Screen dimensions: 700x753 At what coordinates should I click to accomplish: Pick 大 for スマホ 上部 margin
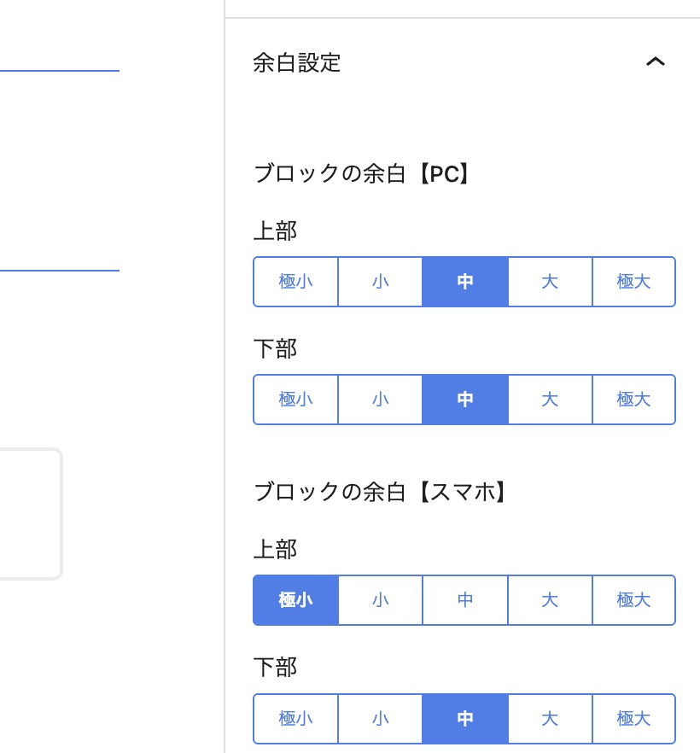tap(550, 600)
